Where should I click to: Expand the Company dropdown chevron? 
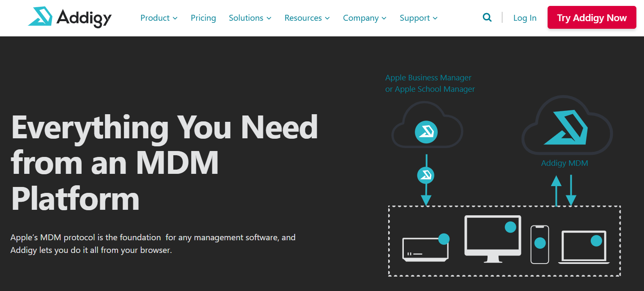(x=384, y=18)
